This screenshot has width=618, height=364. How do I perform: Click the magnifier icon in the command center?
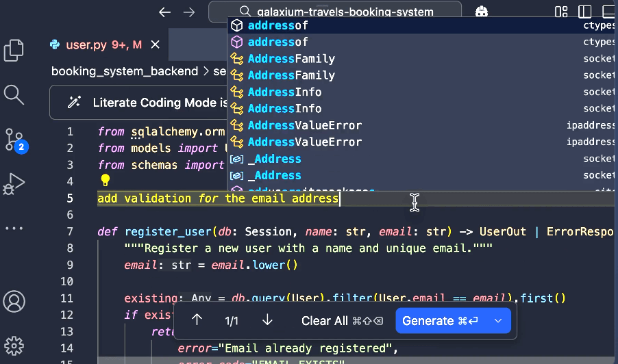(245, 12)
